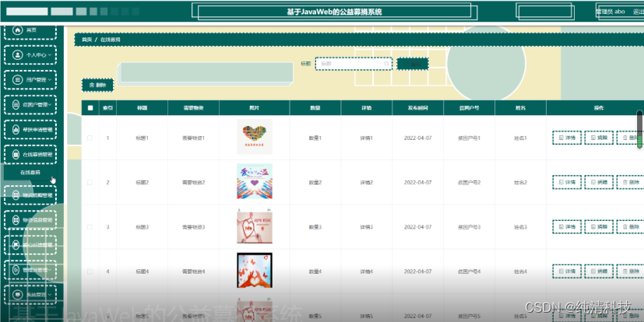
Task: Open the colorful hands thumbnail in row 2
Action: coord(255,181)
